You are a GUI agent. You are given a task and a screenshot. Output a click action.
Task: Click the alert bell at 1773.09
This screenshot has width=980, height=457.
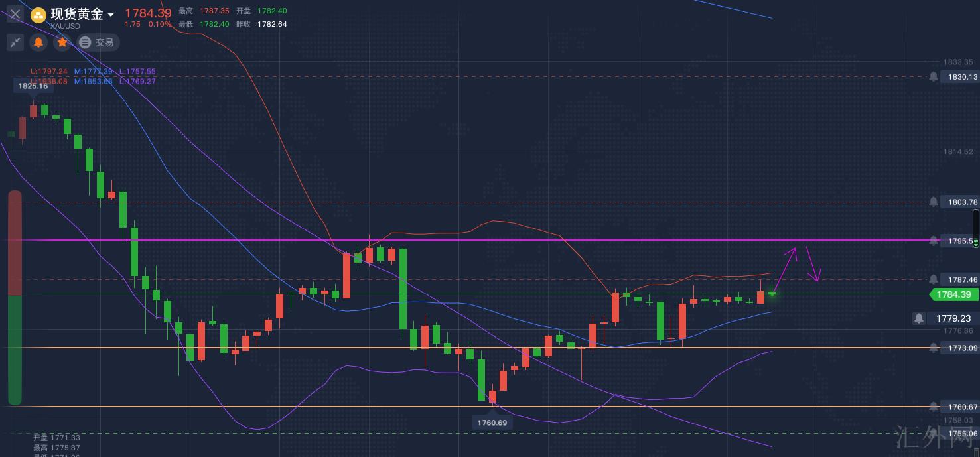pos(934,348)
